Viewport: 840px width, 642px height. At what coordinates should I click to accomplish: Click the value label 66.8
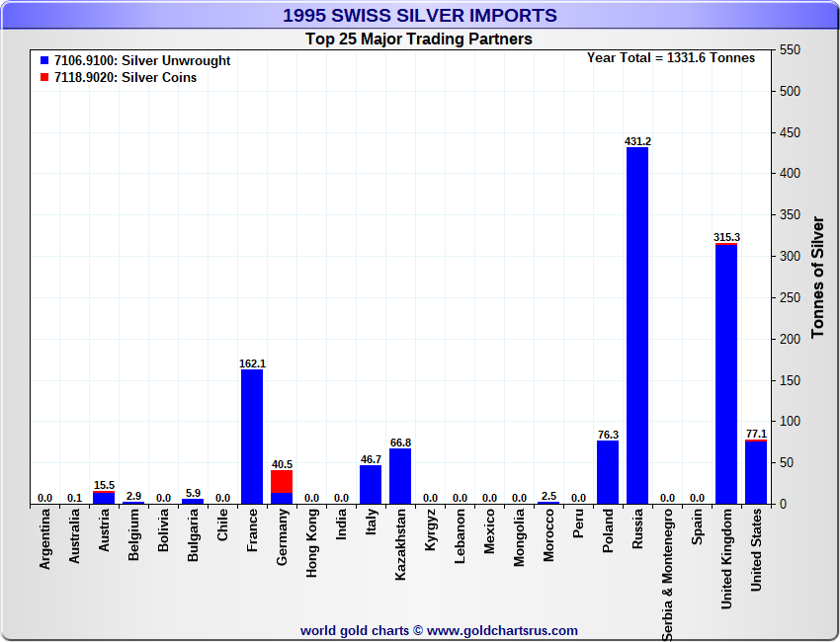[x=400, y=442]
